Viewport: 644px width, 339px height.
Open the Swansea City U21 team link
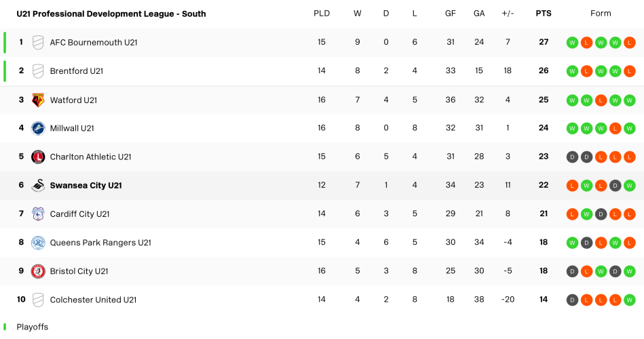(x=86, y=186)
